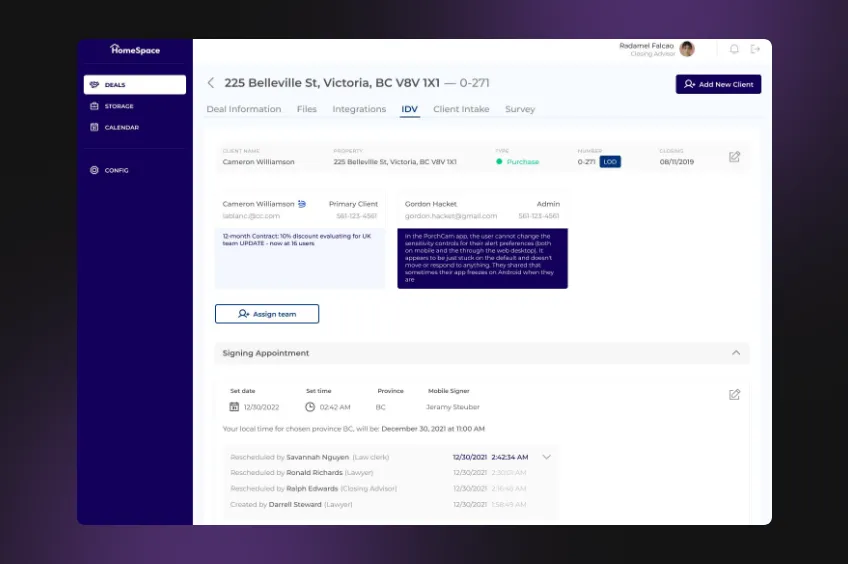This screenshot has width=848, height=564.
Task: Click the notification bell icon
Action: (734, 49)
